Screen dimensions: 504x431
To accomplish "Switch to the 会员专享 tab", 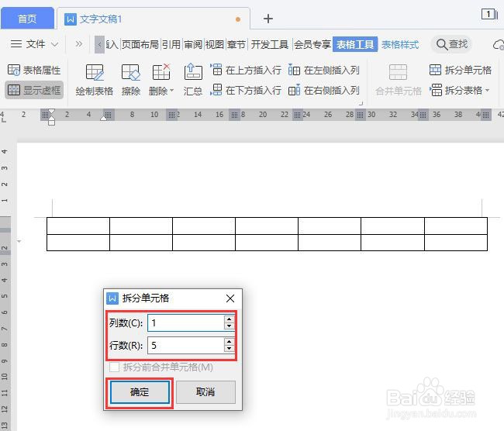I will coord(312,44).
